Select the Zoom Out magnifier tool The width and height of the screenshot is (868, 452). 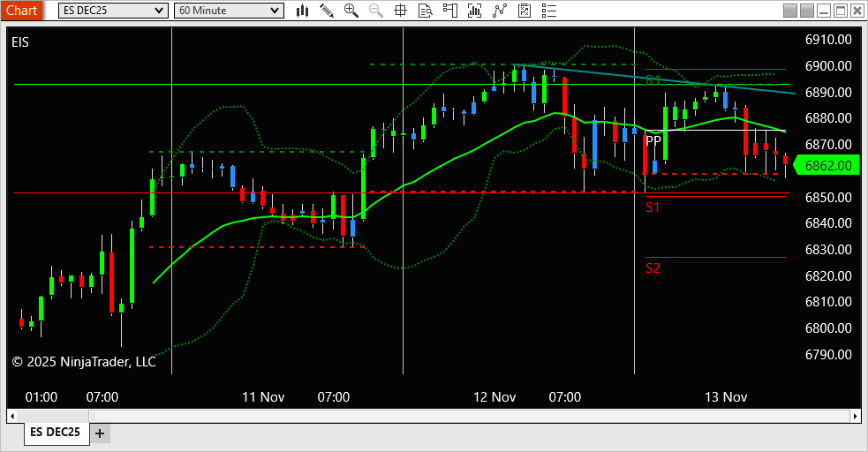(376, 11)
